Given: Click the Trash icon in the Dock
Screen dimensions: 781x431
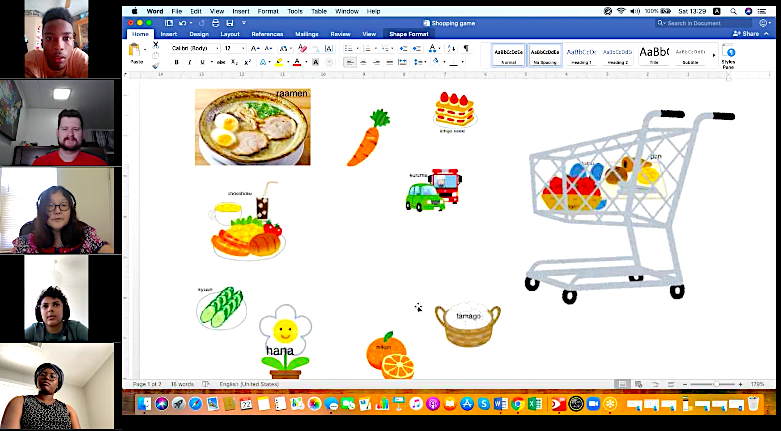Looking at the screenshot, I should 753,404.
